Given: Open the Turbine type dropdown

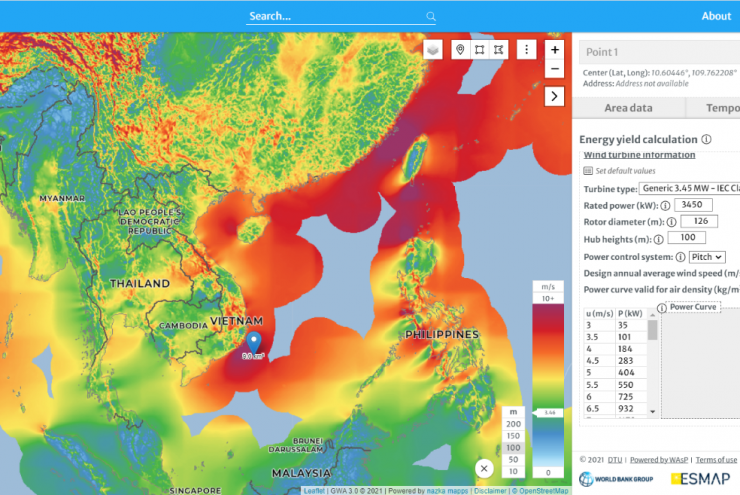Looking at the screenshot, I should (x=690, y=188).
